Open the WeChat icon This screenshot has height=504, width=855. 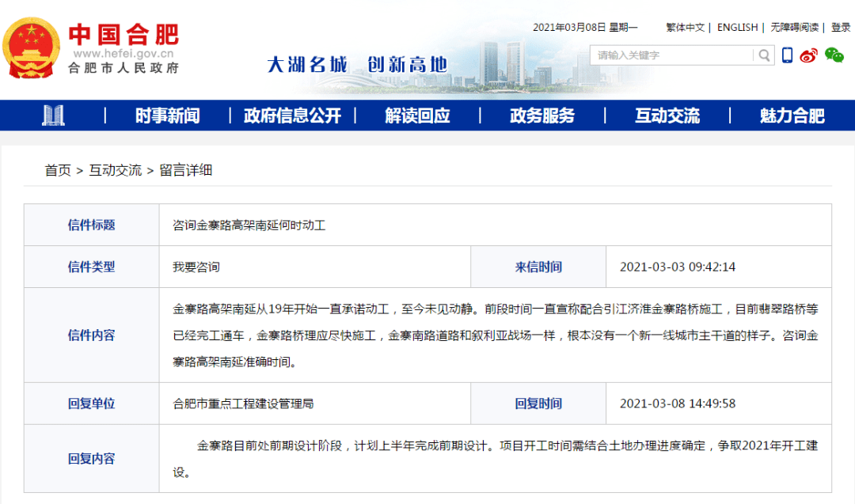[x=834, y=55]
